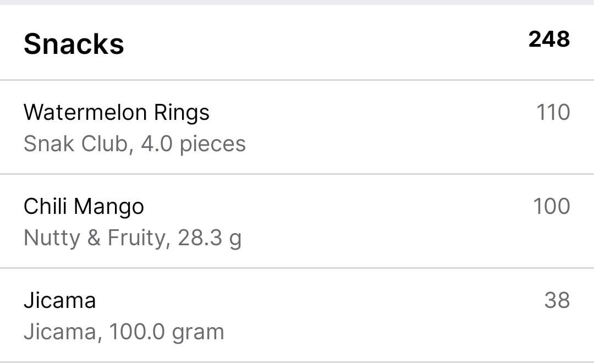Image resolution: width=594 pixels, height=364 pixels.
Task: Click the Snak Club brand name
Action: (76, 144)
